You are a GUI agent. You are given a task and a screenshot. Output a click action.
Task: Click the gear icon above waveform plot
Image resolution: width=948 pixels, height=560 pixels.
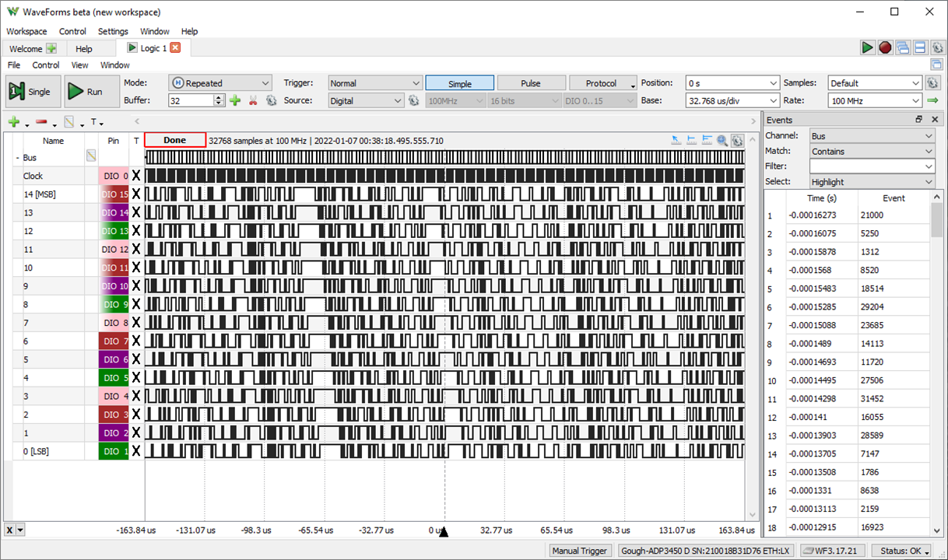pyautogui.click(x=736, y=141)
